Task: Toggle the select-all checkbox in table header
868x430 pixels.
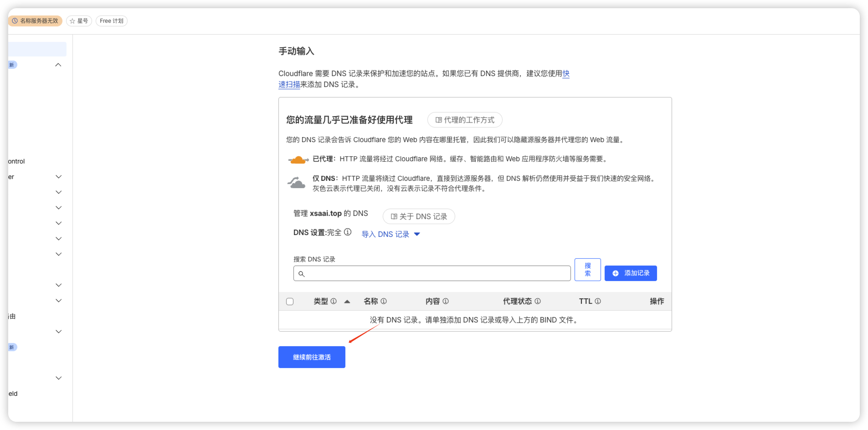Action: (x=290, y=302)
